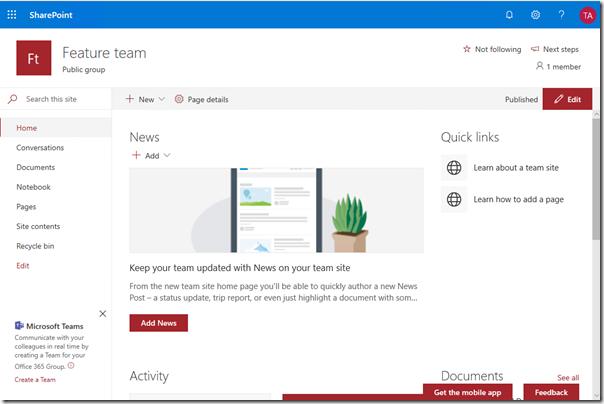Open the app launcher waffle icon
604x404 pixels.
tap(12, 15)
